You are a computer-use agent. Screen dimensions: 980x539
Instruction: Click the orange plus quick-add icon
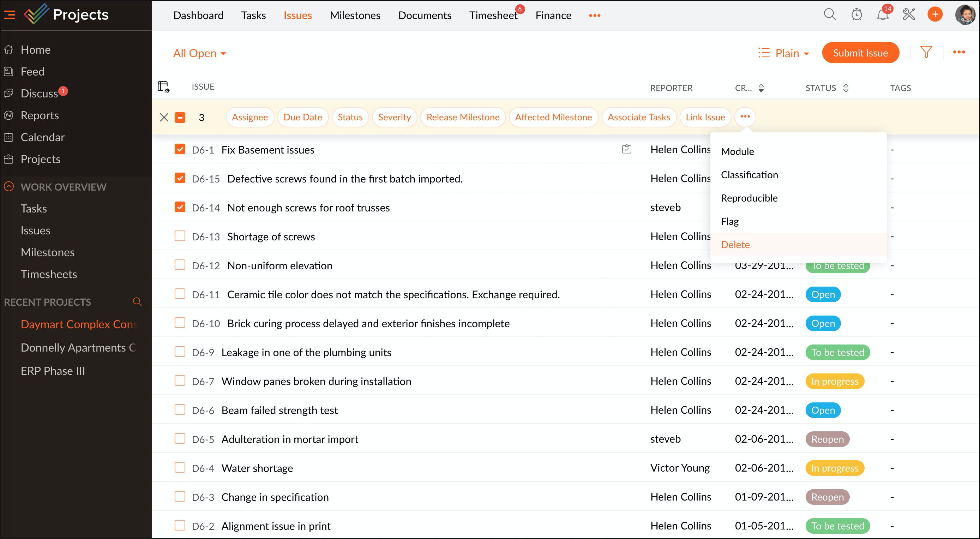(x=935, y=15)
